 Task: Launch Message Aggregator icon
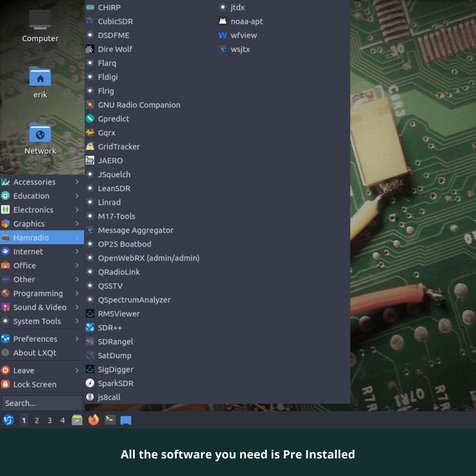click(x=90, y=230)
